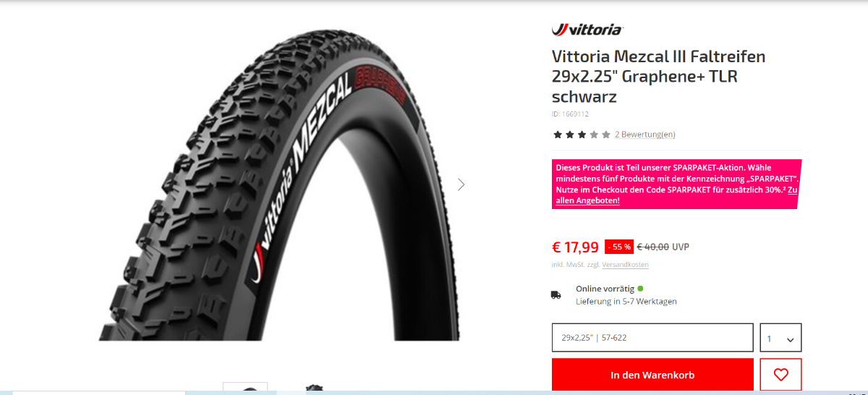Add tire to wishlist with heart icon

pyautogui.click(x=780, y=375)
